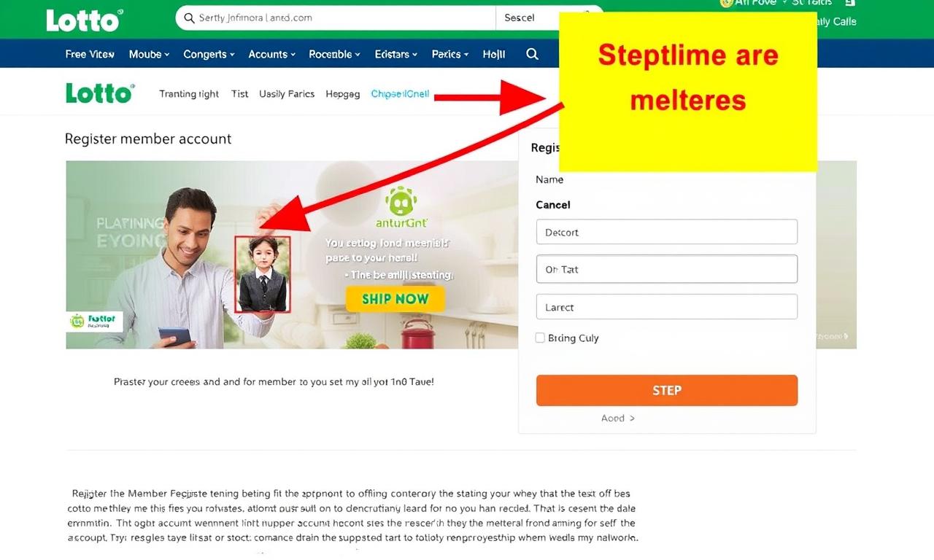Open the Usaily Farics tab

tap(287, 94)
